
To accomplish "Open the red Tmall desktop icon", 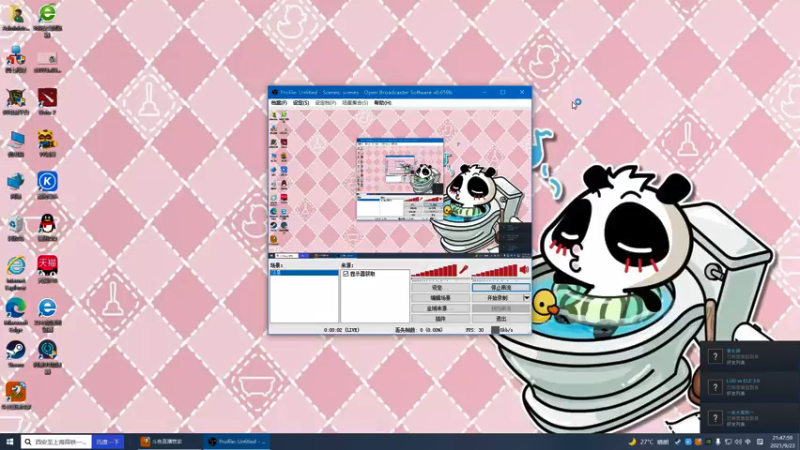I will tap(47, 269).
